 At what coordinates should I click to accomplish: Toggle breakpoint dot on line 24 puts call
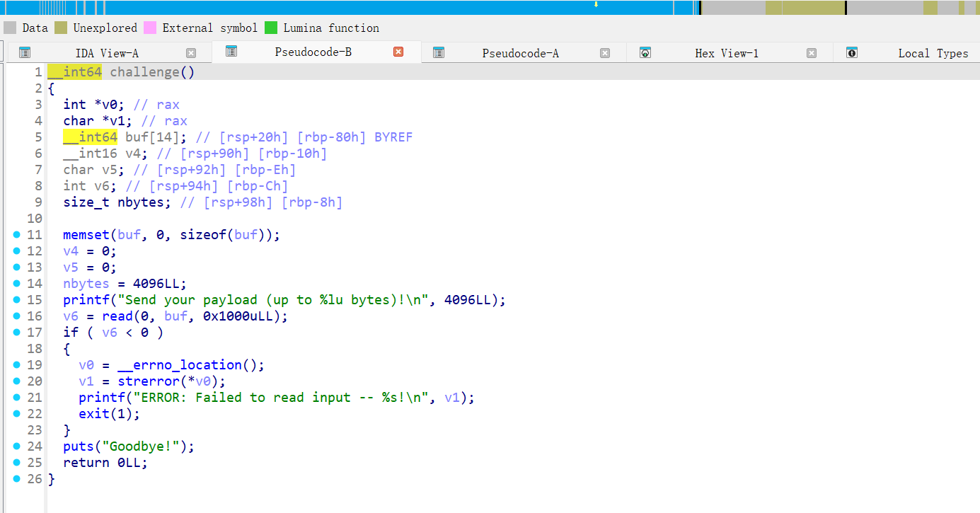click(x=17, y=446)
